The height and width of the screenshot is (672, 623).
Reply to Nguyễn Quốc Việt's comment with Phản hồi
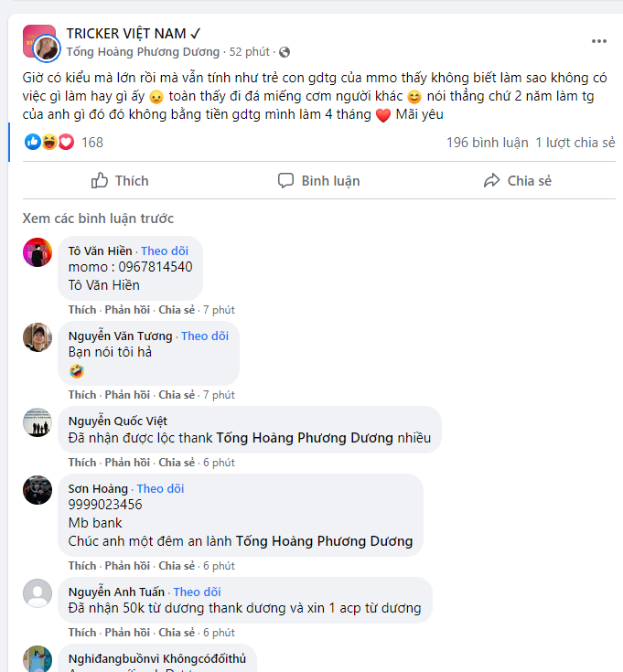[127, 463]
